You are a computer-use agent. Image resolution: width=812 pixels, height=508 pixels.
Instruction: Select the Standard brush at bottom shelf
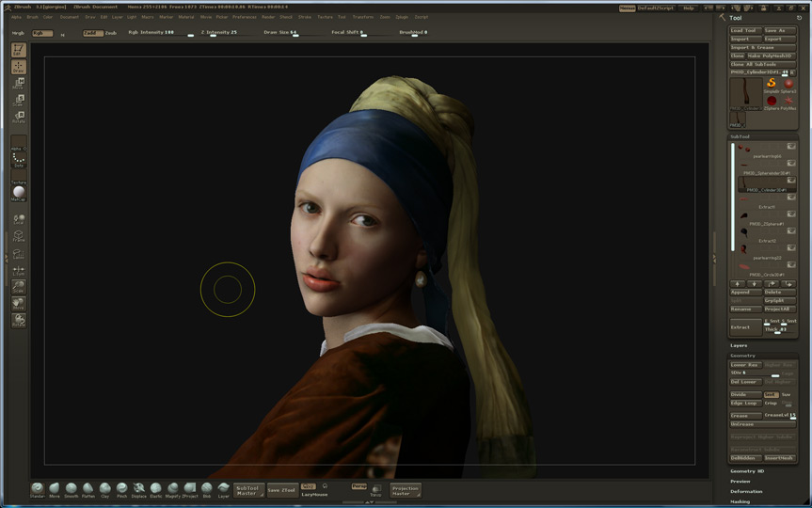point(38,489)
